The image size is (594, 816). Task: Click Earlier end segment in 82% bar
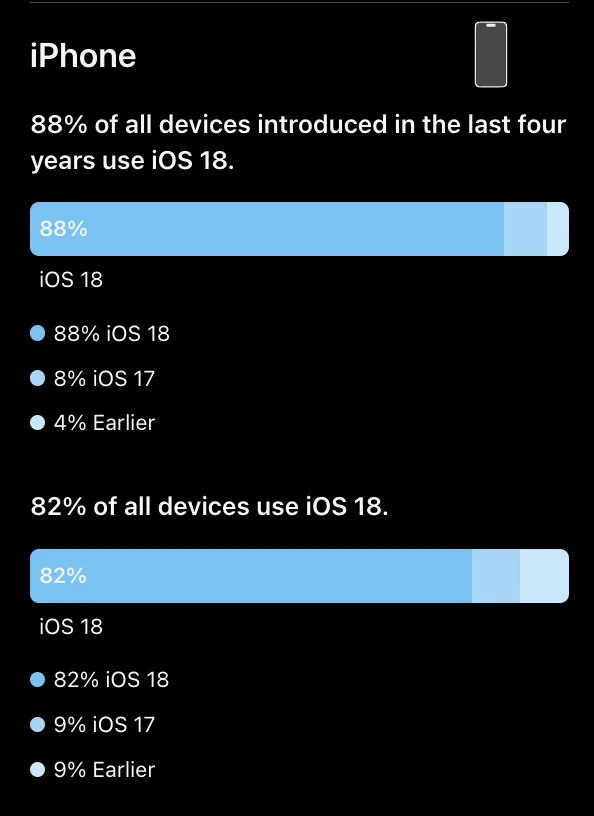point(545,576)
